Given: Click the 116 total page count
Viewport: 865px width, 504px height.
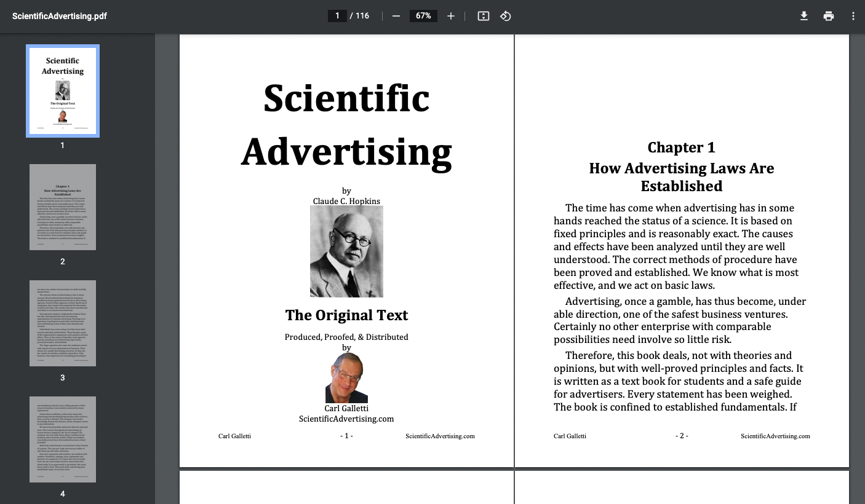Looking at the screenshot, I should (362, 16).
